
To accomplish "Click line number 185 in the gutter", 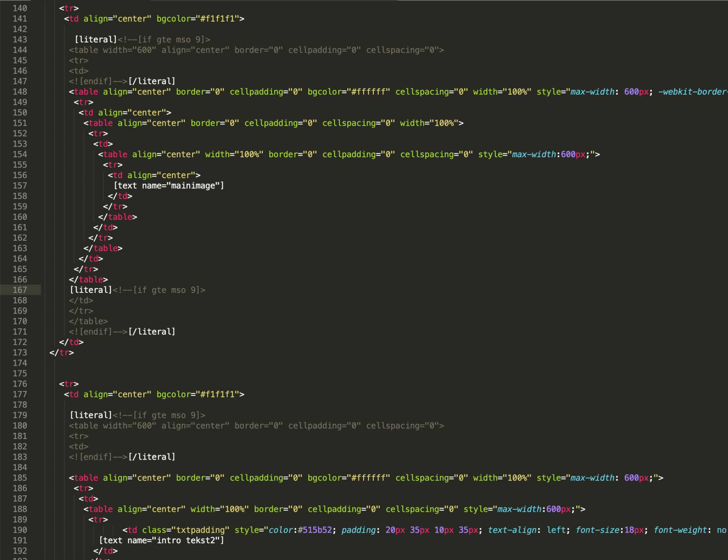I will [20, 478].
